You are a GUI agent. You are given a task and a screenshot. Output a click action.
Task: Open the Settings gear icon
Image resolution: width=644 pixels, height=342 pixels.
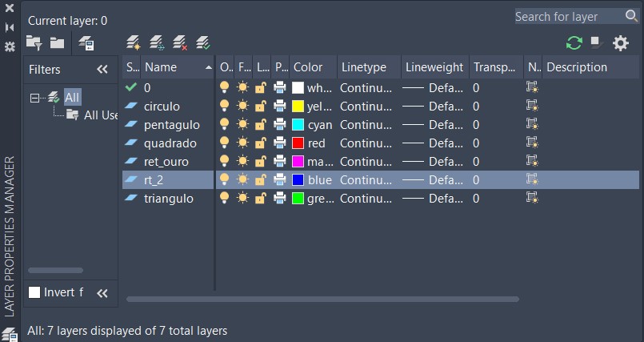(621, 43)
